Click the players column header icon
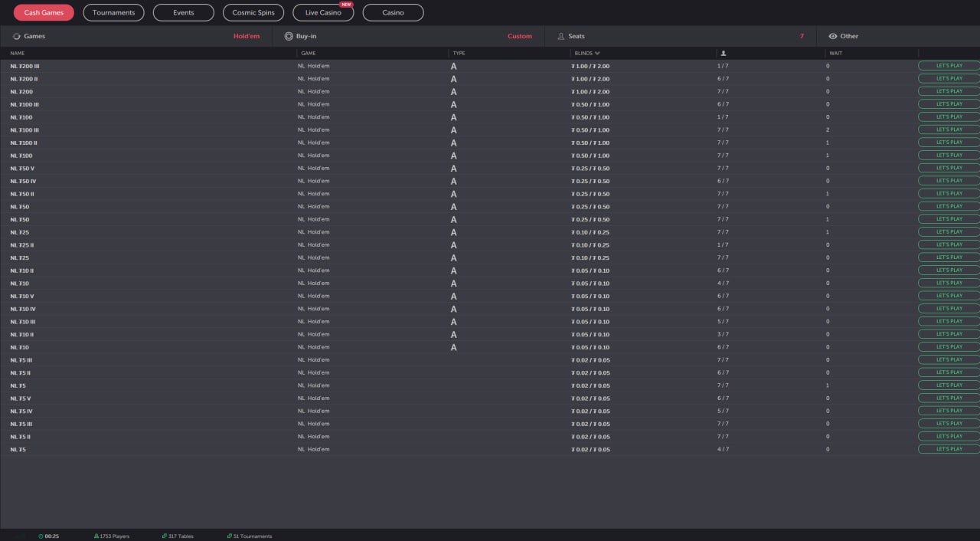The height and width of the screenshot is (541, 980). [724, 54]
